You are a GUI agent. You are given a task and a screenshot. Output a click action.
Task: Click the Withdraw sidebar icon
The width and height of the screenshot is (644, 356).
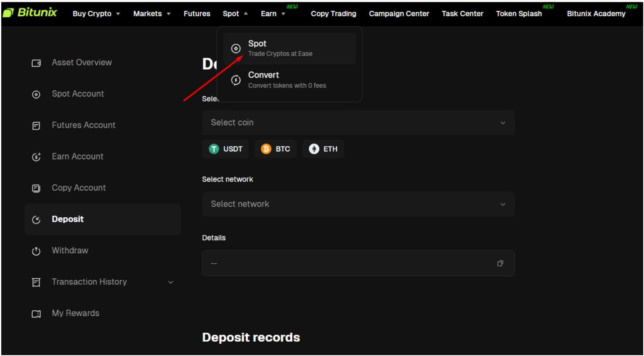36,251
